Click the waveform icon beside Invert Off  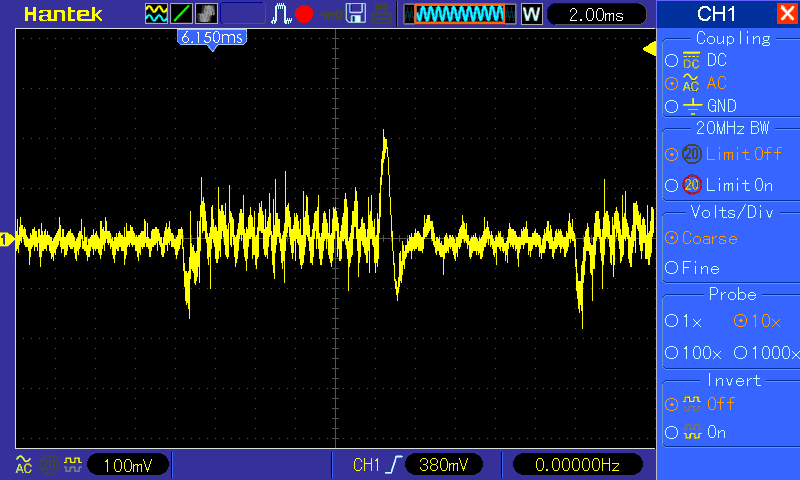point(692,404)
